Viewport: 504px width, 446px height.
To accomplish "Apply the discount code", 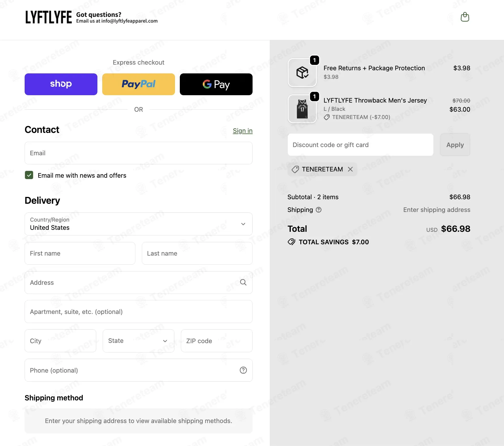I will coord(455,145).
